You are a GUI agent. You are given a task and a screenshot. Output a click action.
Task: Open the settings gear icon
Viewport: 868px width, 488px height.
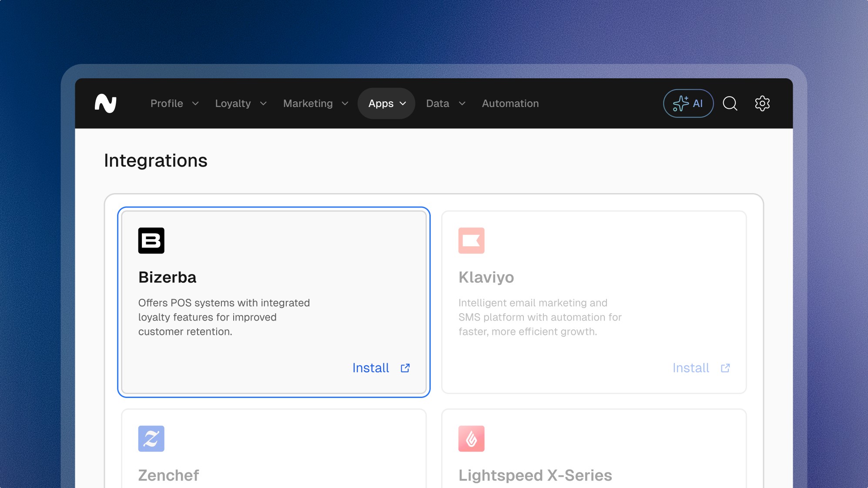coord(762,104)
